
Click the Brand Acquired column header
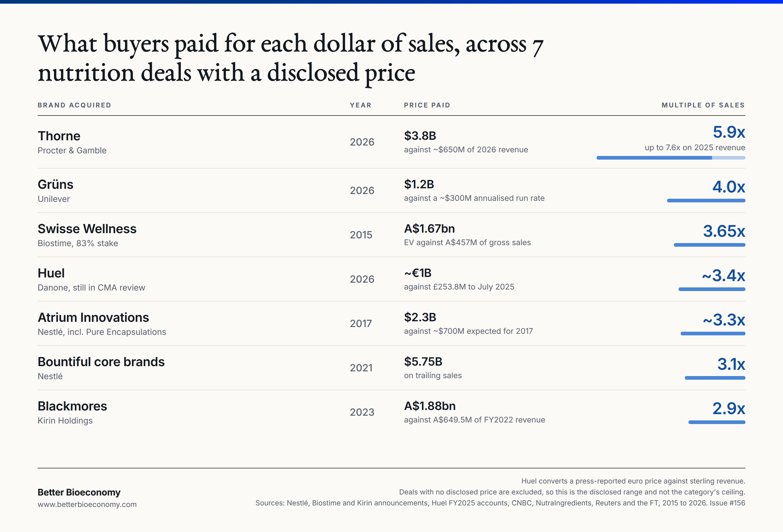click(x=74, y=105)
